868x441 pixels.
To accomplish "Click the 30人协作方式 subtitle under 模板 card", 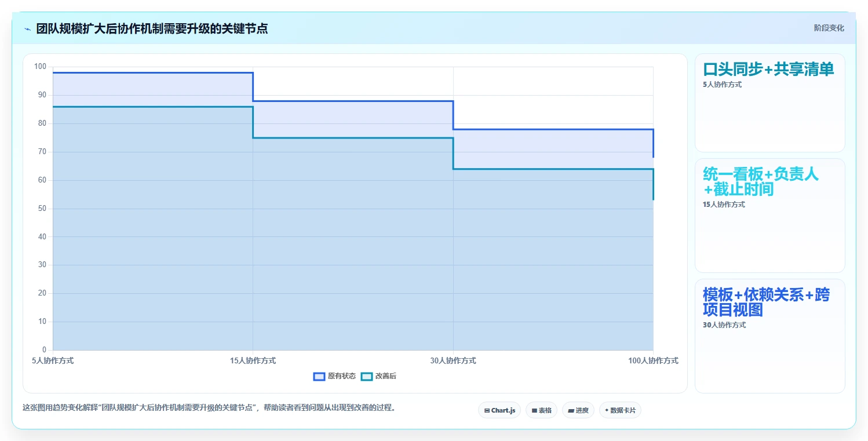I will (x=724, y=325).
